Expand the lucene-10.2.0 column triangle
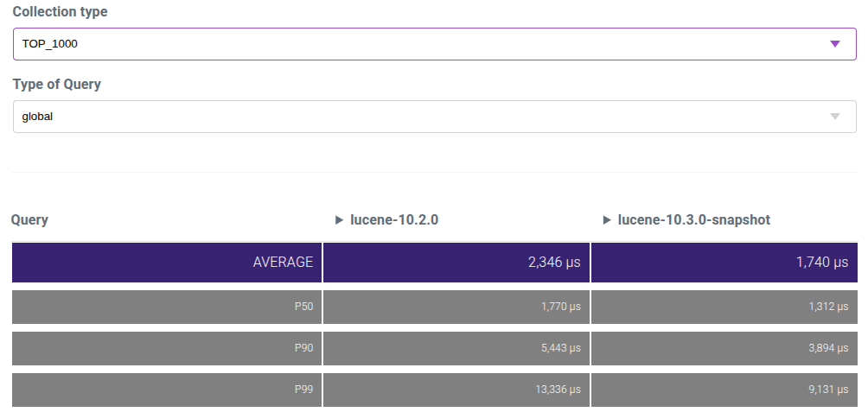This screenshot has width=868, height=412. click(340, 220)
